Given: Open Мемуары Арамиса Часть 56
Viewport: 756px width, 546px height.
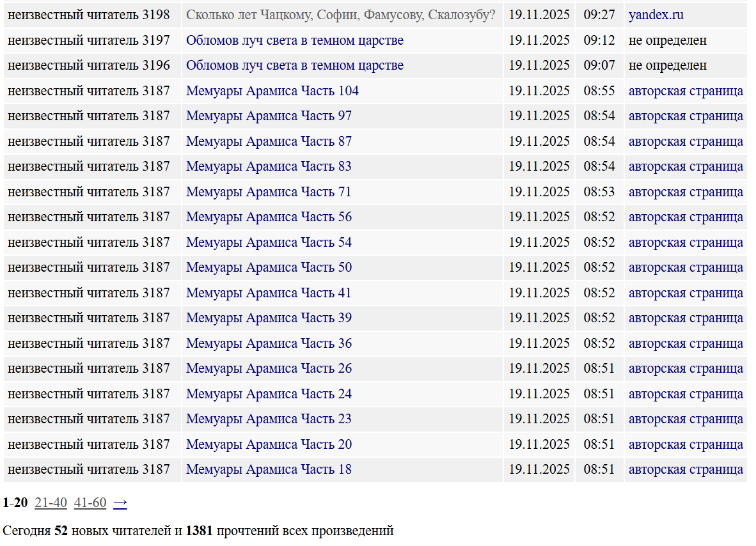Looking at the screenshot, I should (x=269, y=217).
